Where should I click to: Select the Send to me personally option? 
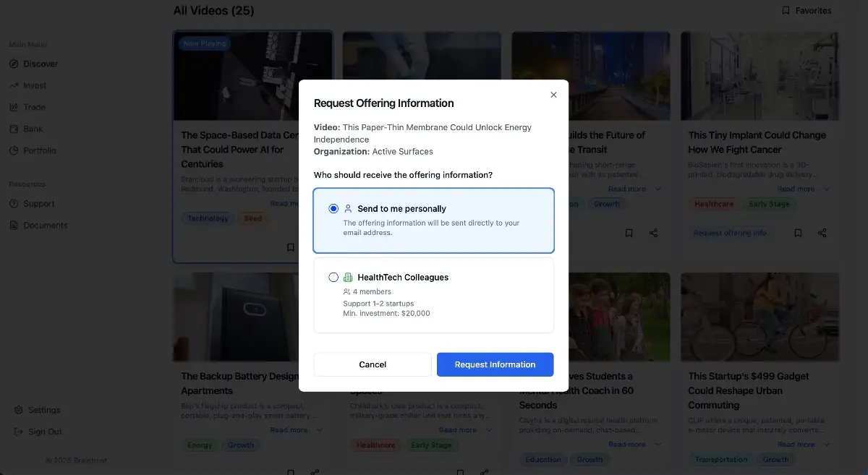tap(333, 209)
